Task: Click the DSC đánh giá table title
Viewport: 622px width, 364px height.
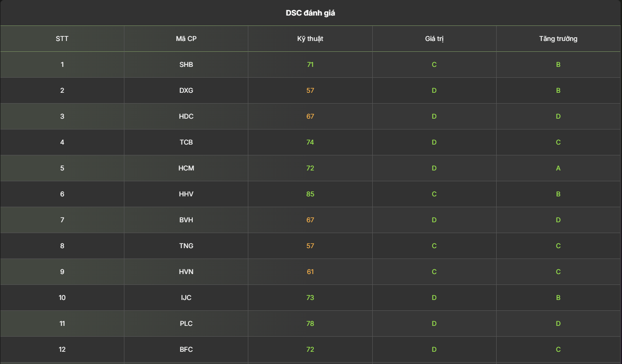Action: point(311,13)
